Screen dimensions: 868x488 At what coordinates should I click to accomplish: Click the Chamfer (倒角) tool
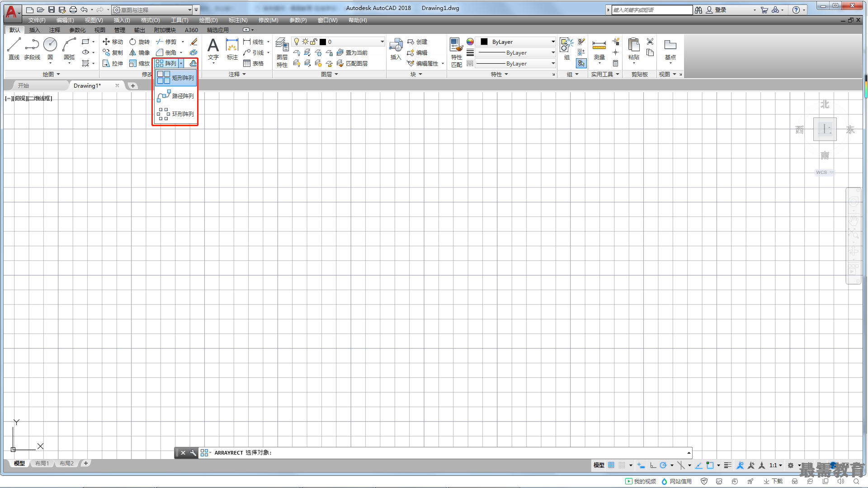[166, 52]
